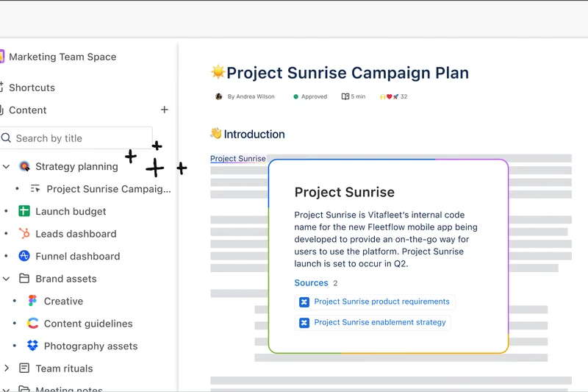The width and height of the screenshot is (588, 392).
Task: Select the Brand assets folder label
Action: 66,279
